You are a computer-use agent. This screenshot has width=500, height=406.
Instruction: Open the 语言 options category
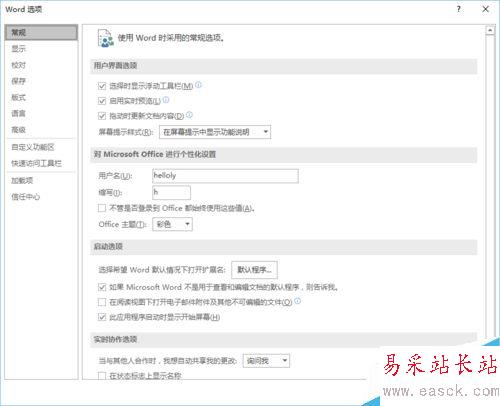point(19,113)
